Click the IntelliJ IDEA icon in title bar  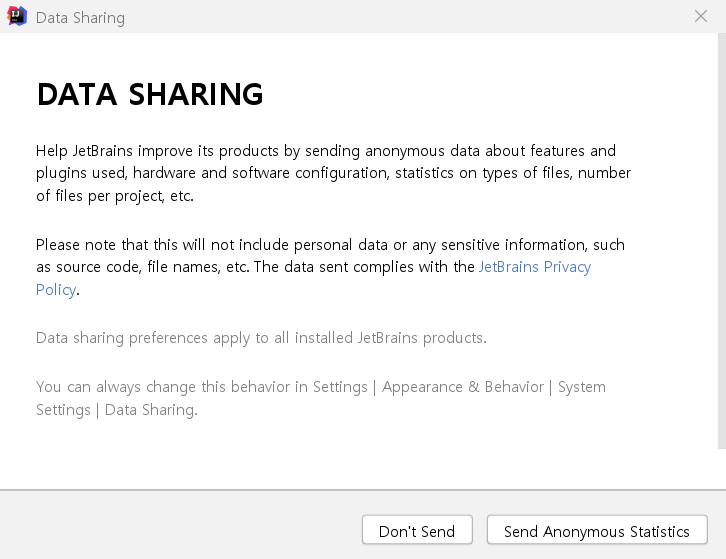[x=17, y=16]
